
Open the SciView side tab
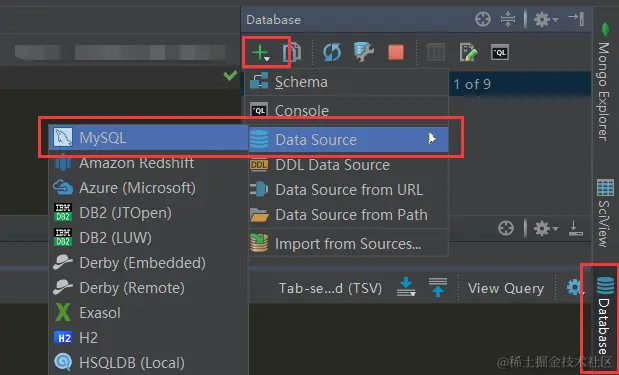pos(604,213)
